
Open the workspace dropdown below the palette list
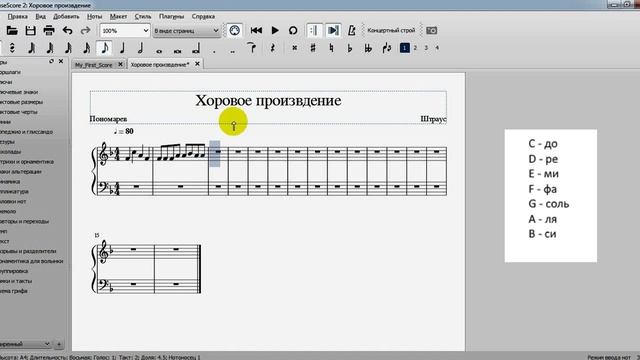pyautogui.click(x=24, y=344)
